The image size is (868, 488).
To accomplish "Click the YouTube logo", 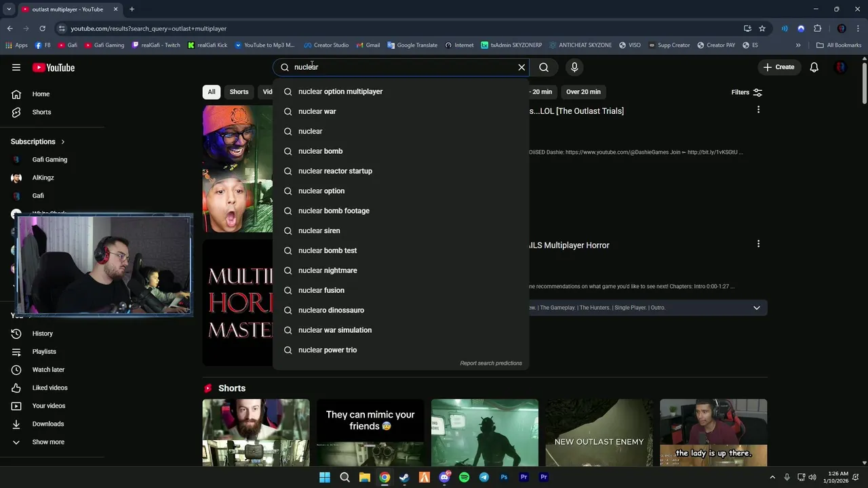I will 53,67.
